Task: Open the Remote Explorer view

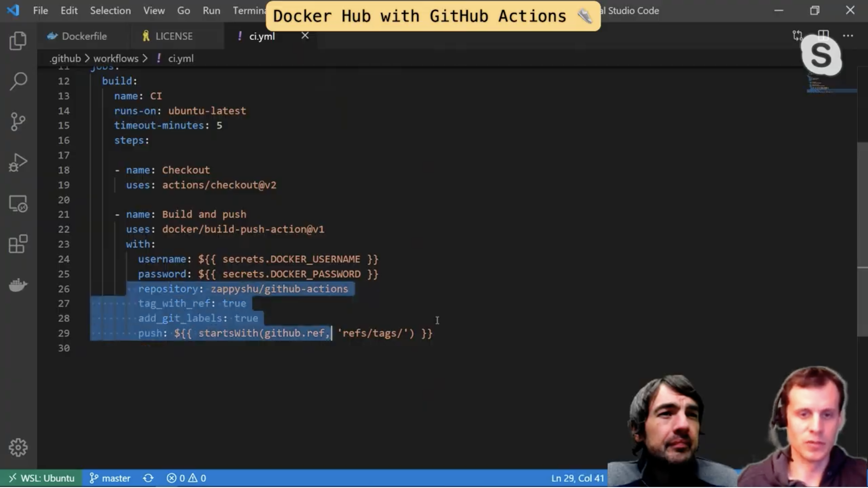Action: [x=18, y=204]
